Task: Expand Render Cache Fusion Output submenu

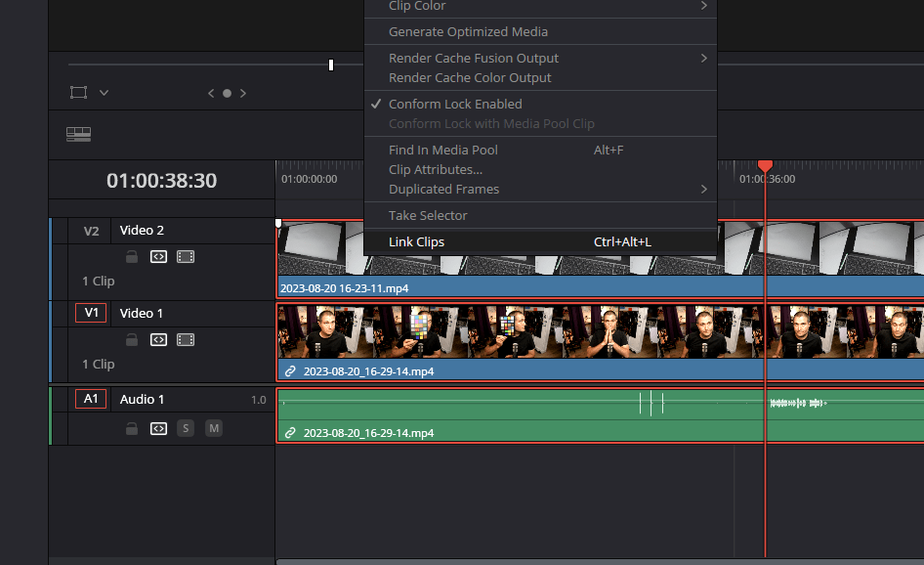Action: point(540,58)
